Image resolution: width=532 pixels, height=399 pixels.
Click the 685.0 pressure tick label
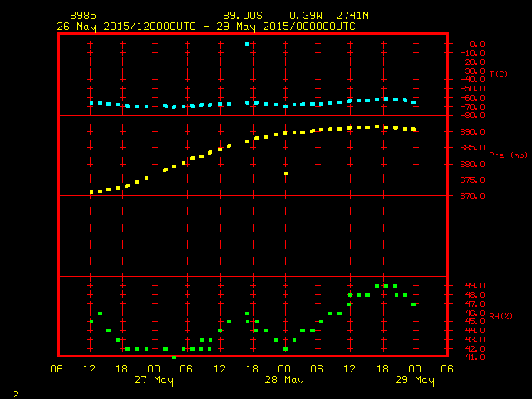(473, 148)
